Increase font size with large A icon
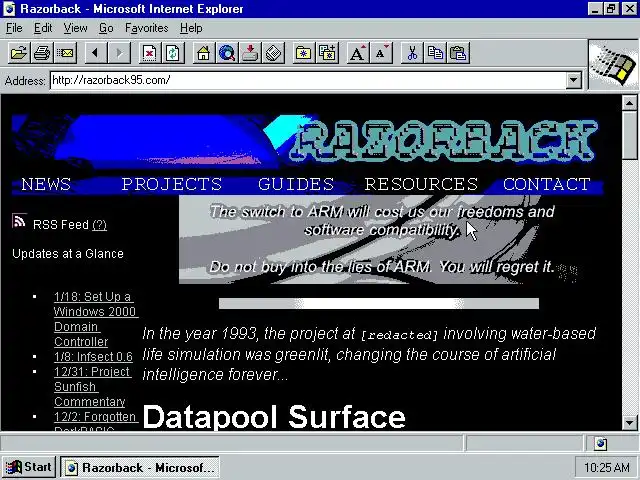 (358, 53)
